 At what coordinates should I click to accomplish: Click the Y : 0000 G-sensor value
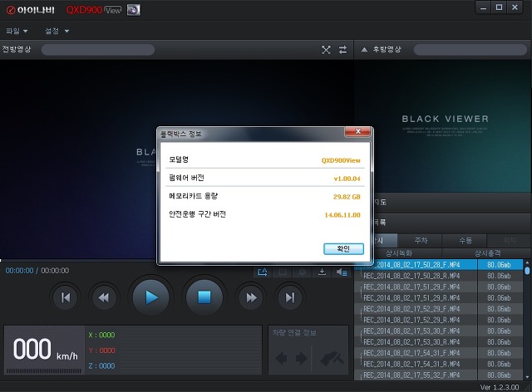101,350
